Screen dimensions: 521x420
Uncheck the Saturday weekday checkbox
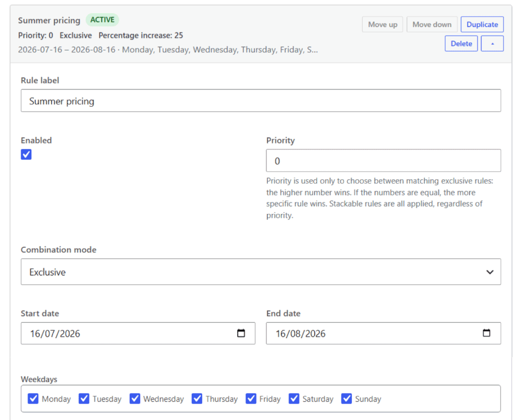point(293,399)
